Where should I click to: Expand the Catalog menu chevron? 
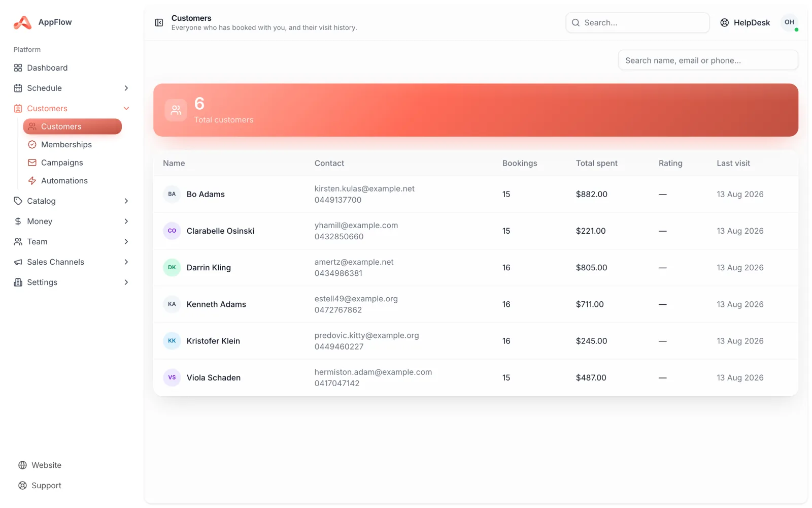coord(126,201)
